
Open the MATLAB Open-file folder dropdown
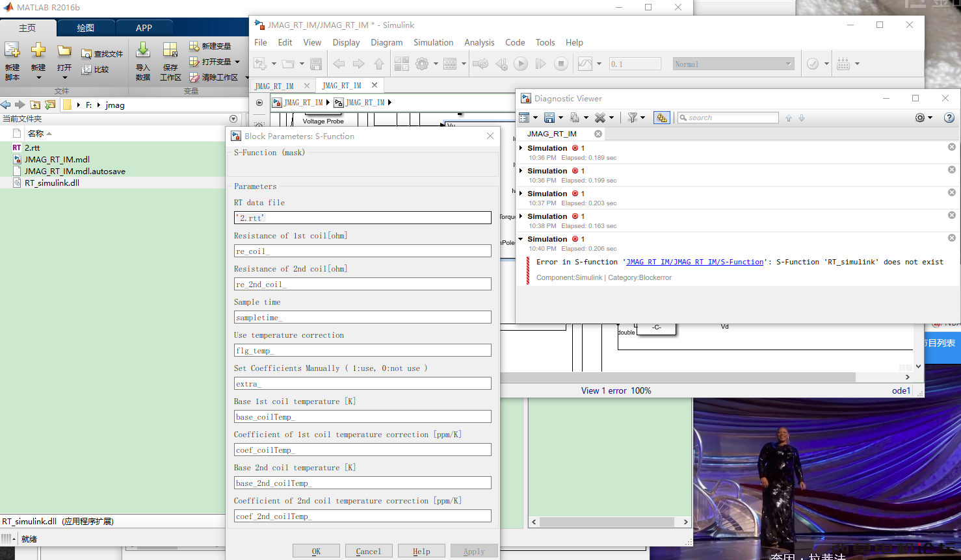click(x=64, y=77)
